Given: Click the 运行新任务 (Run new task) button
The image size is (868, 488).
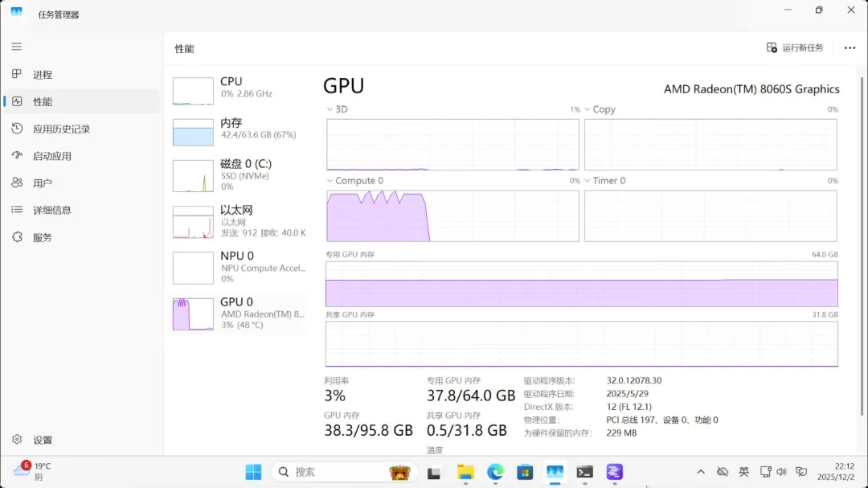Looking at the screenshot, I should point(795,48).
